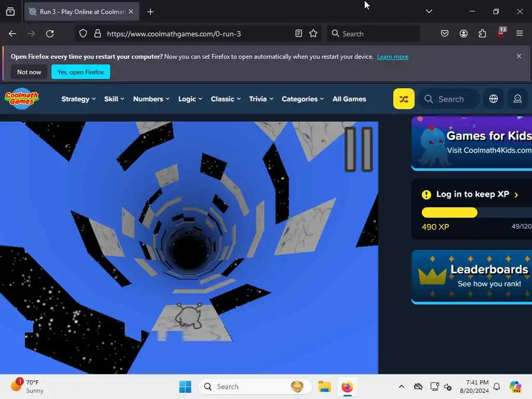Open the notifications bell
This screenshot has height=399, width=532.
(x=497, y=387)
